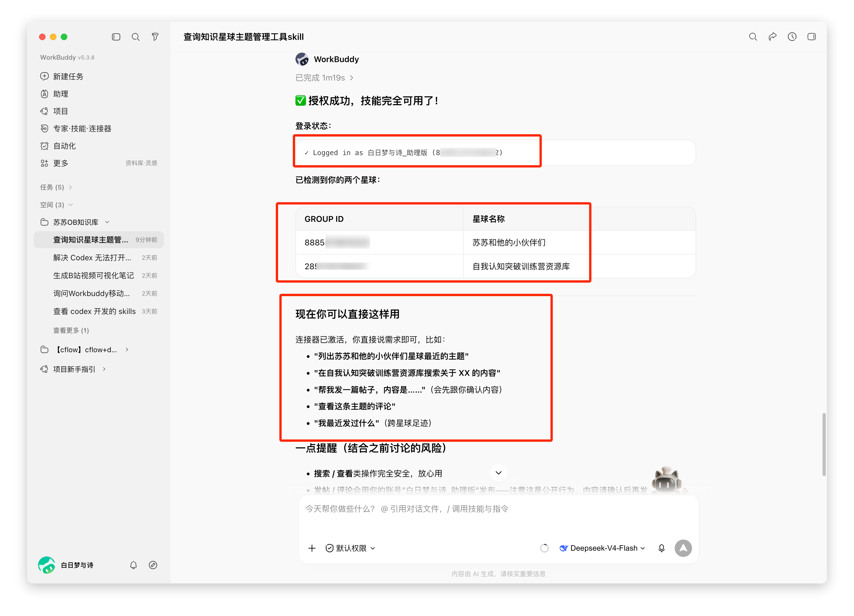Screen dimensions: 854x616
Task: Click the circular icon beside the notification bell
Action: [x=153, y=565]
